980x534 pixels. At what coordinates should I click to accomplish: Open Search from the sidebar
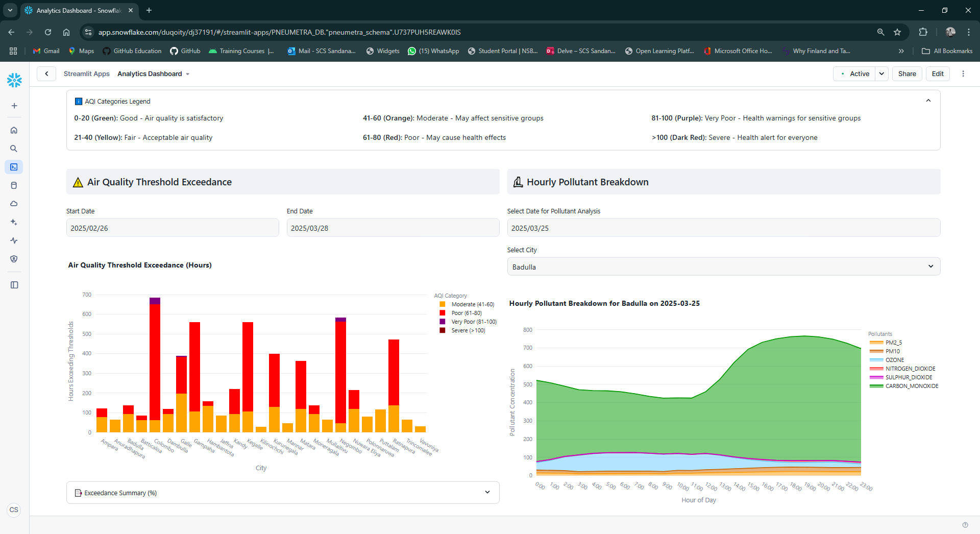tap(14, 149)
